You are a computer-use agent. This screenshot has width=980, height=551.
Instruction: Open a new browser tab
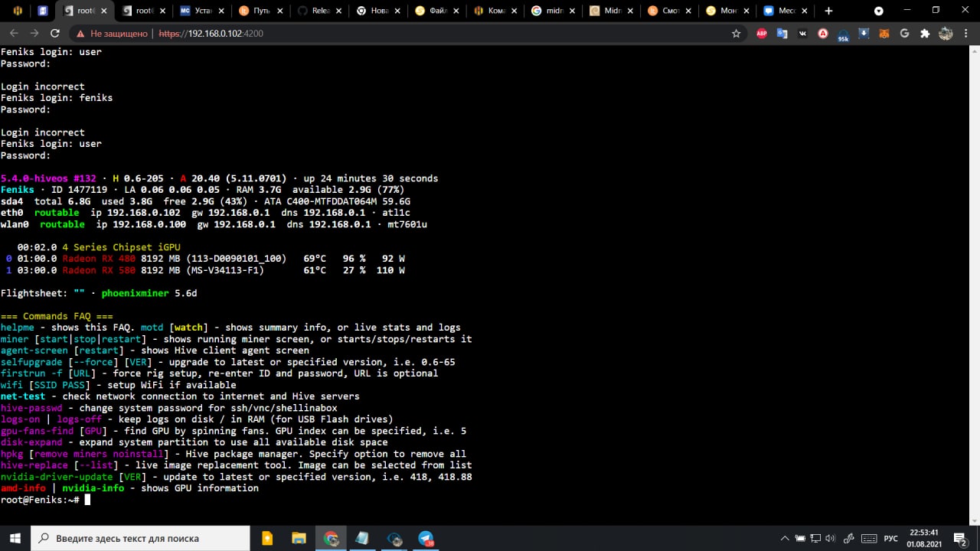[828, 11]
